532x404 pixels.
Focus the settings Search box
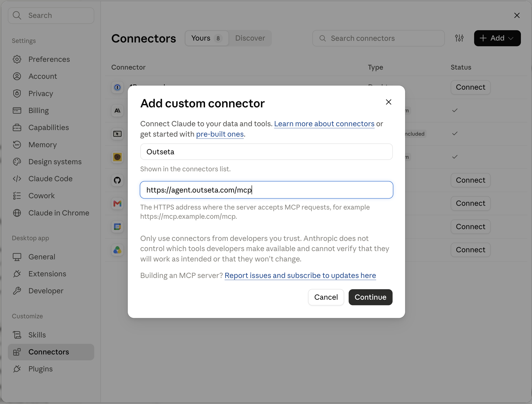51,15
